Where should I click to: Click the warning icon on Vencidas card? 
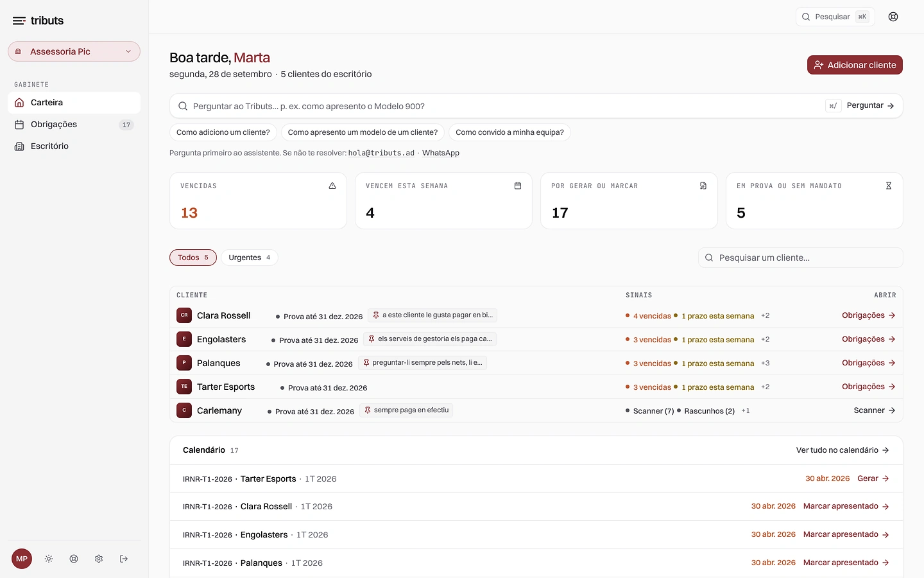pyautogui.click(x=332, y=186)
